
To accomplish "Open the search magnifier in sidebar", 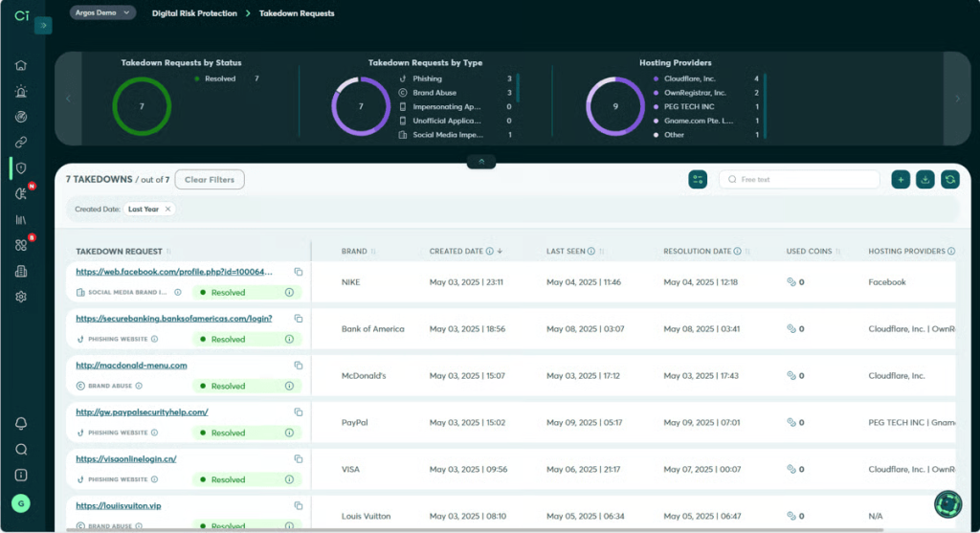I will (x=21, y=449).
